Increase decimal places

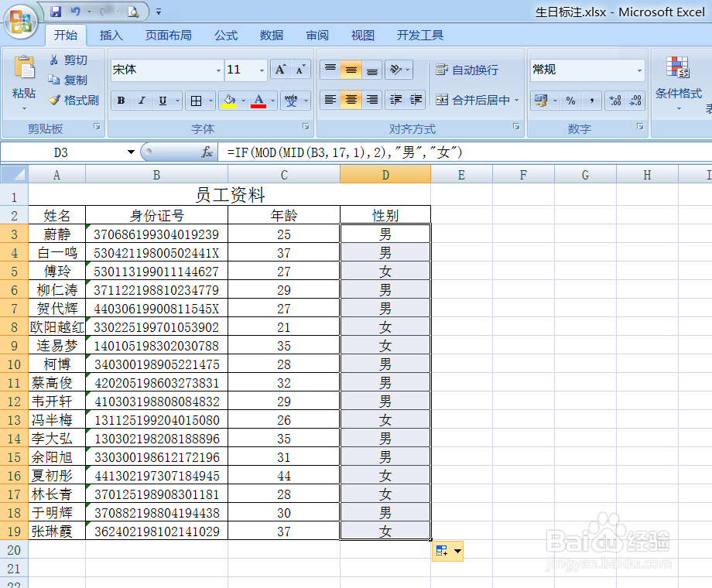pyautogui.click(x=615, y=101)
